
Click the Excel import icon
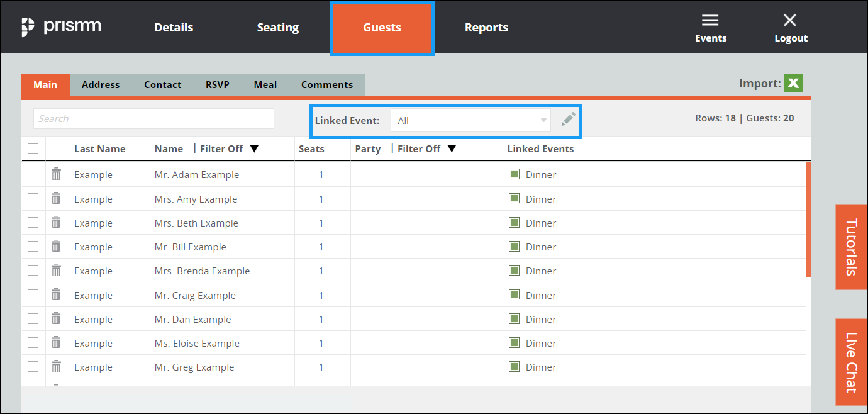(793, 83)
